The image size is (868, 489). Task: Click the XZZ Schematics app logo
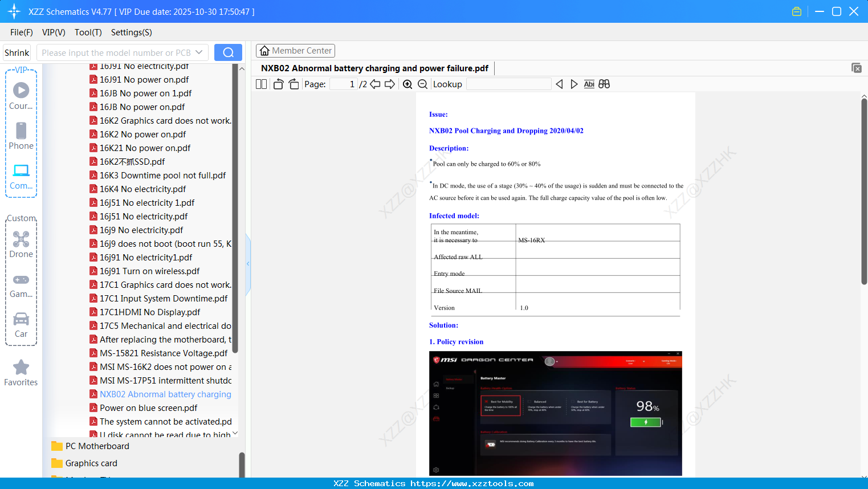click(14, 11)
